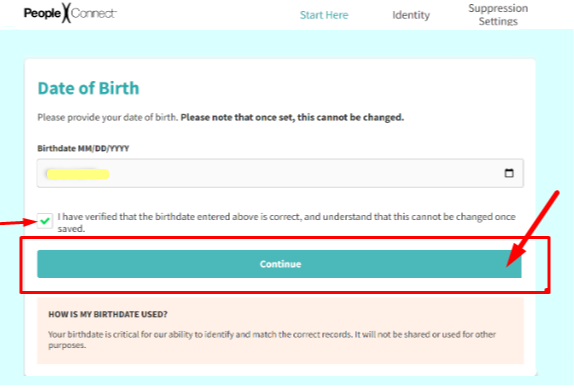Screen dimensions: 574x390
Task: Click the green checkmark verification box
Action: pos(45,221)
